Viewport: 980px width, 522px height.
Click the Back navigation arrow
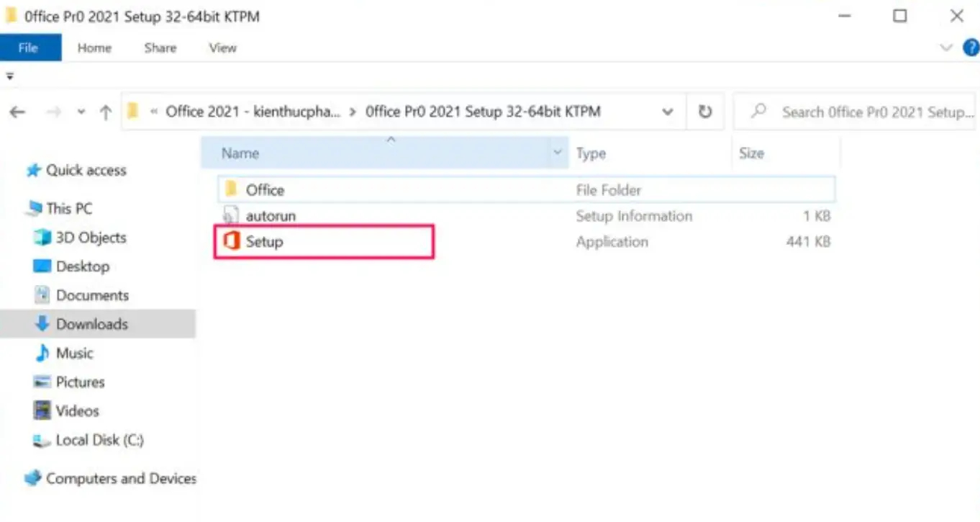point(18,112)
